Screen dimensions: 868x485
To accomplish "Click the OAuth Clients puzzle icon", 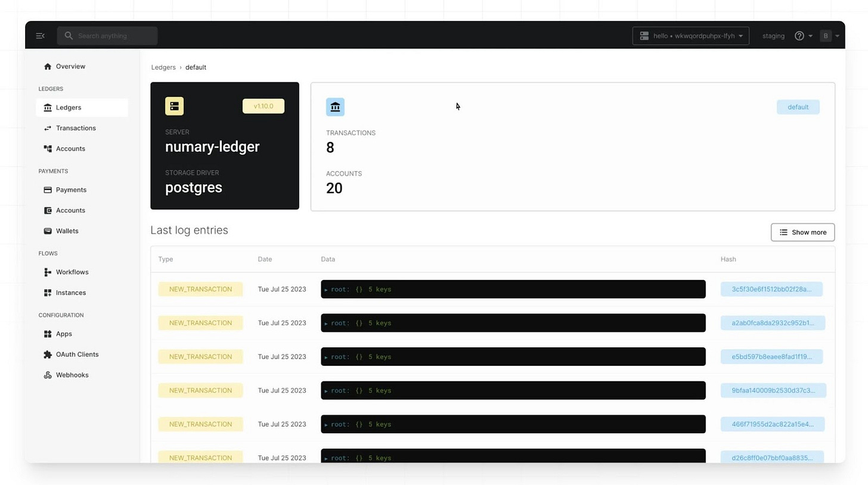I will tap(48, 355).
